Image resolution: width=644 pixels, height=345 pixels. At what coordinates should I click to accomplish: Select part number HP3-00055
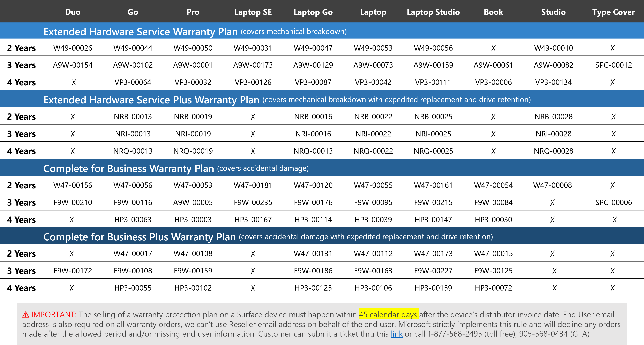click(x=133, y=288)
